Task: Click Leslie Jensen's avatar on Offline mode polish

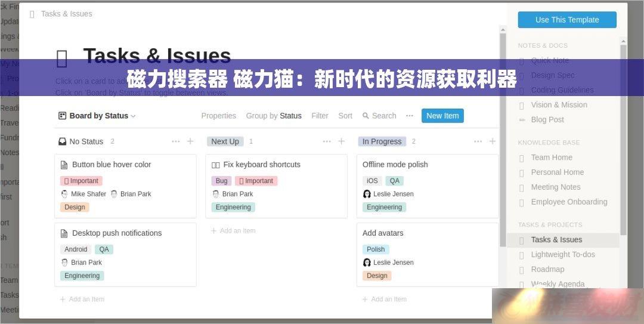Action: coord(367,194)
